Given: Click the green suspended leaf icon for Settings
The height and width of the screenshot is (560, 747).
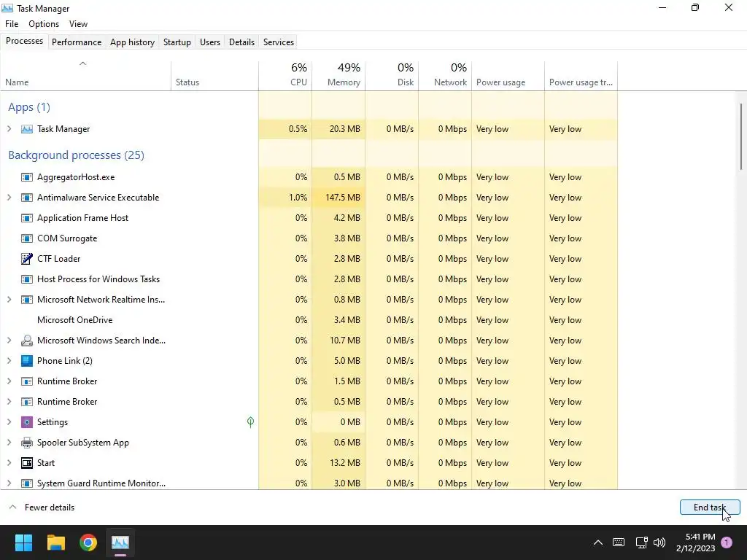Looking at the screenshot, I should click(x=251, y=422).
